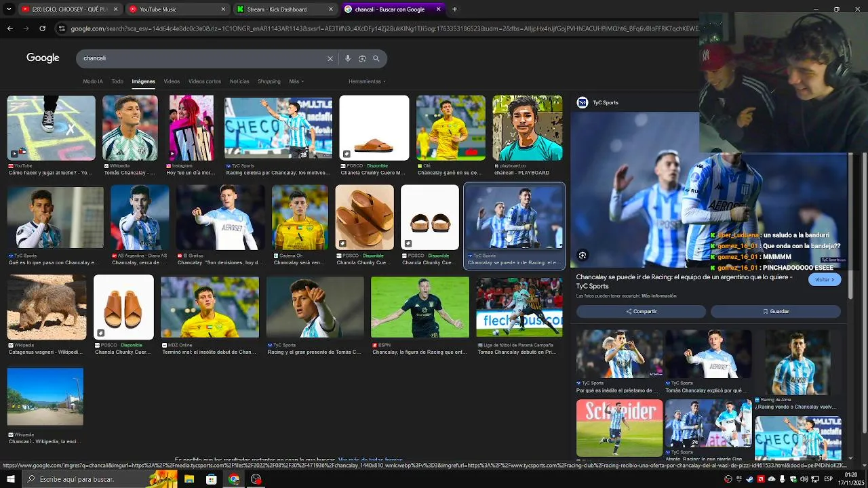The height and width of the screenshot is (488, 868).
Task: Click the Visitar button
Action: pyautogui.click(x=825, y=279)
